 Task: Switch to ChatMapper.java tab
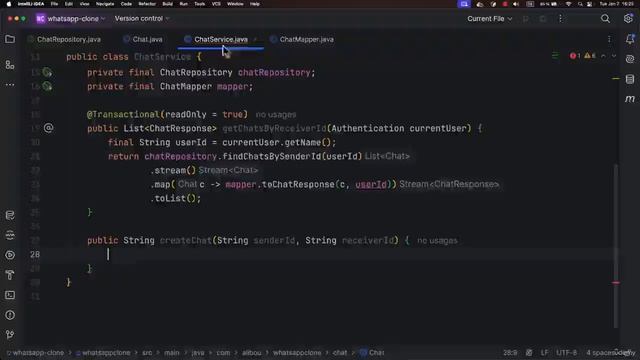[x=302, y=40]
